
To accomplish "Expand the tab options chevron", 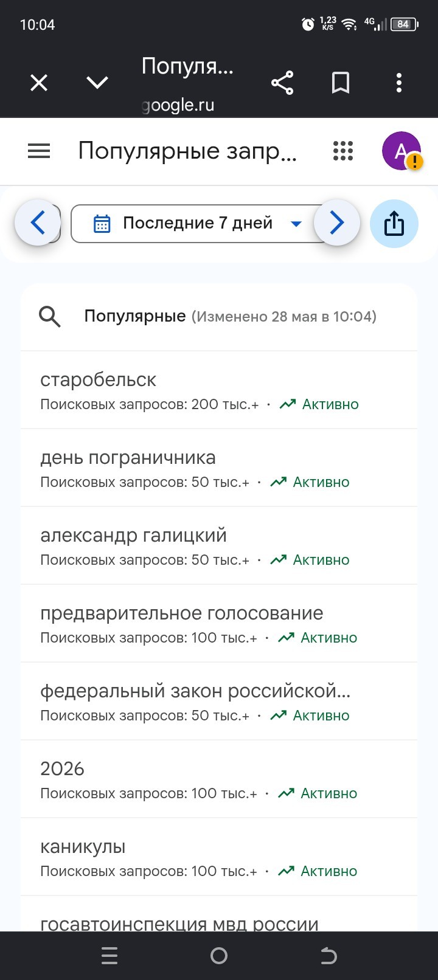I will (x=97, y=83).
